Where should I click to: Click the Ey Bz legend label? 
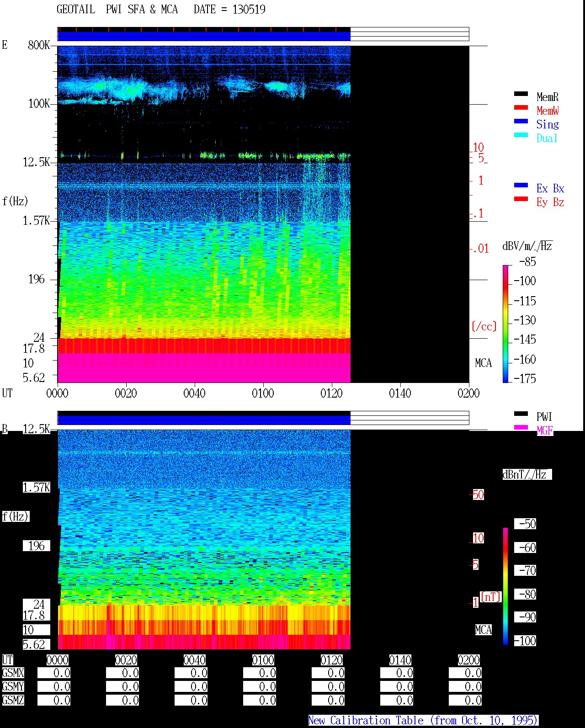tap(550, 202)
